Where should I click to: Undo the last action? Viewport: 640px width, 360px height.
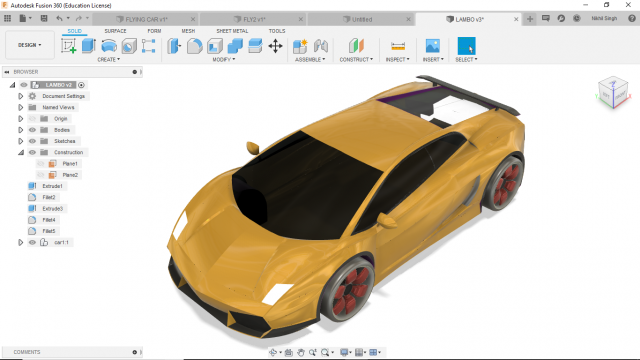point(60,18)
